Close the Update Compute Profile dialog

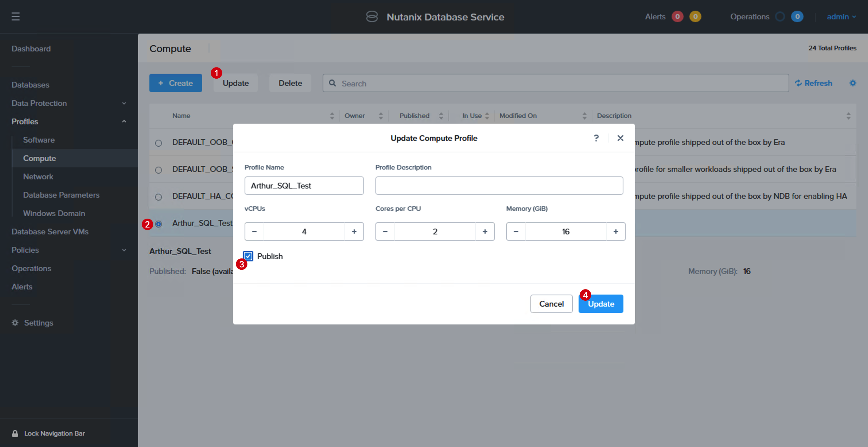620,138
